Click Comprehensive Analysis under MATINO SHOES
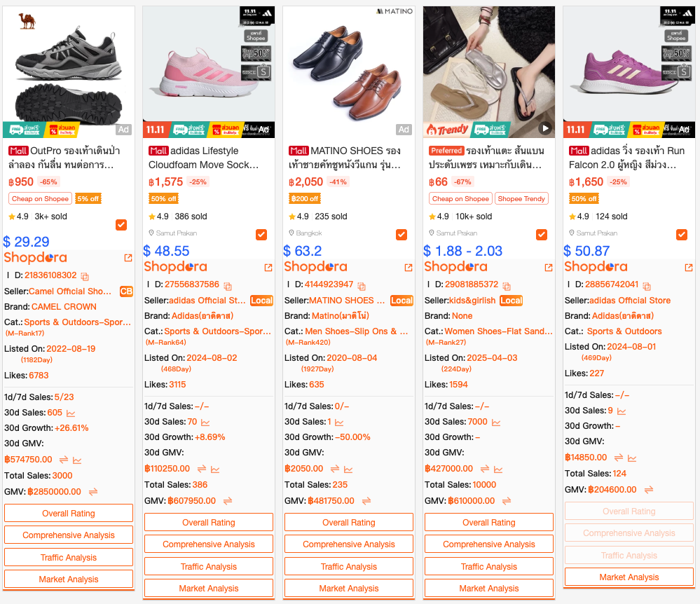Image resolution: width=700 pixels, height=604 pixels. pos(349,544)
